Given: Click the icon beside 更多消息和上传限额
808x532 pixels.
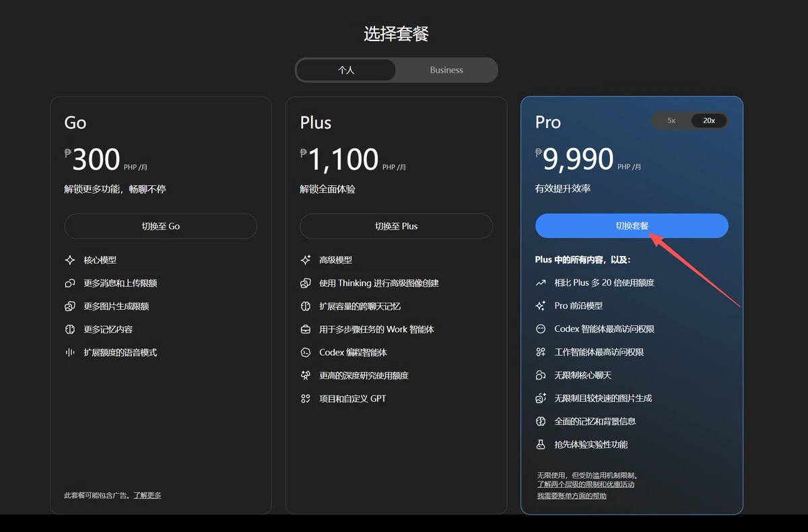Looking at the screenshot, I should click(69, 284).
